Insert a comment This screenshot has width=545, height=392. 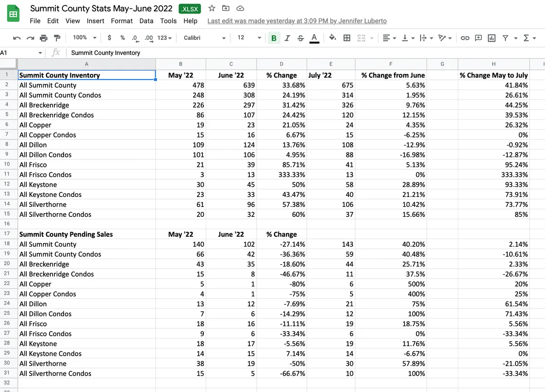[478, 38]
